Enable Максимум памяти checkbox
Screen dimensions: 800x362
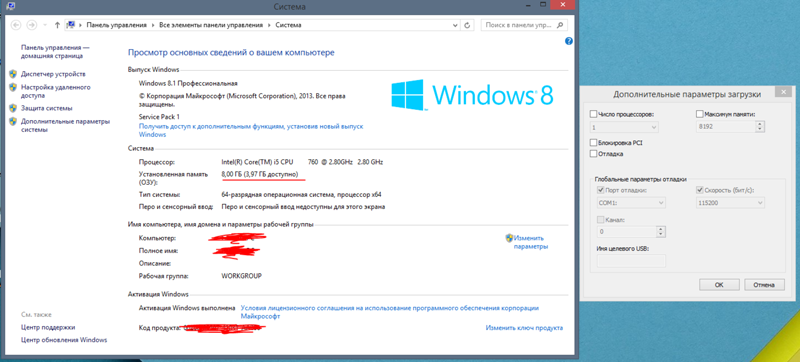[x=699, y=114]
